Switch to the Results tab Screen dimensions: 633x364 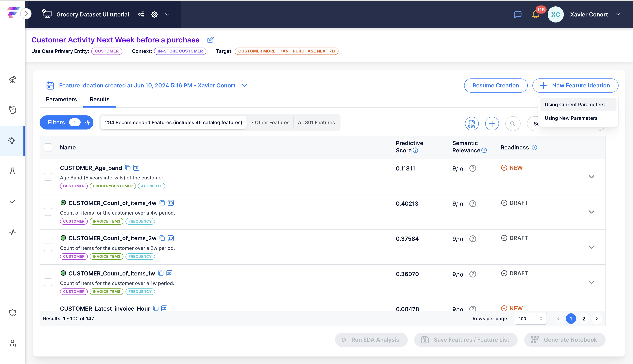(x=100, y=100)
